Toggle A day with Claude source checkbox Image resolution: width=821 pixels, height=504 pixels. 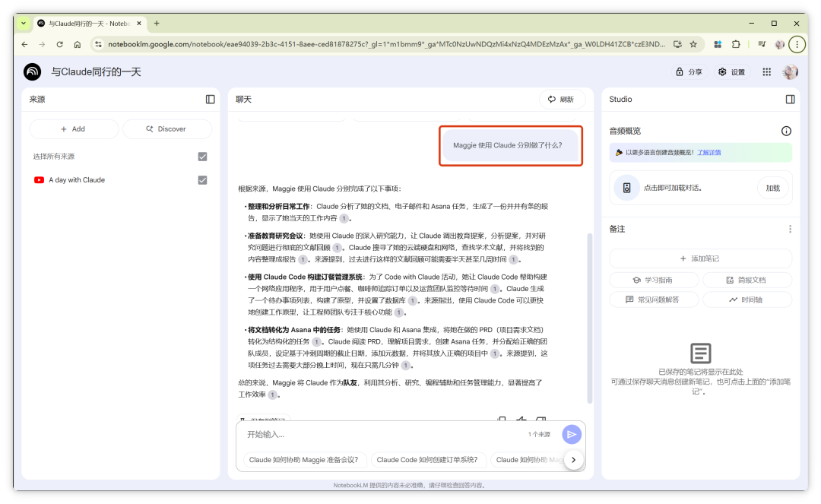[203, 180]
